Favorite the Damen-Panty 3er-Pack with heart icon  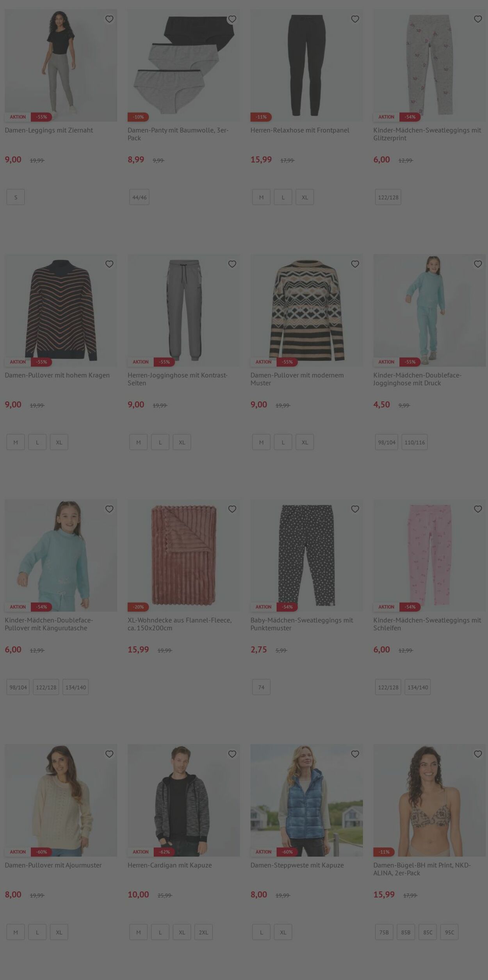[232, 19]
